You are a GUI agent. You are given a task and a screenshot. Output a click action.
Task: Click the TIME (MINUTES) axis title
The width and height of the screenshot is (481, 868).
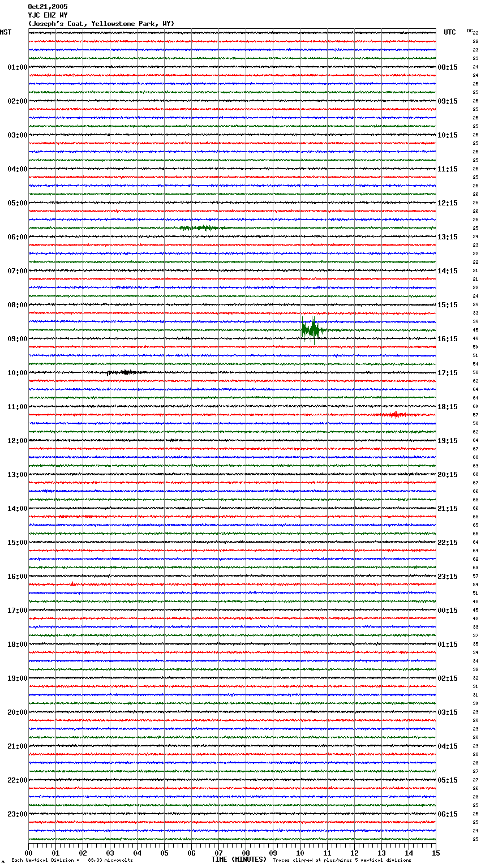tap(239, 860)
